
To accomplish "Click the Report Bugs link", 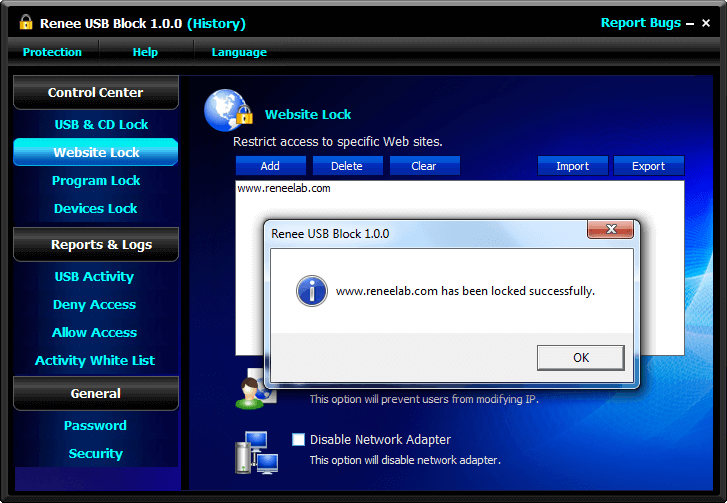I will coord(640,23).
